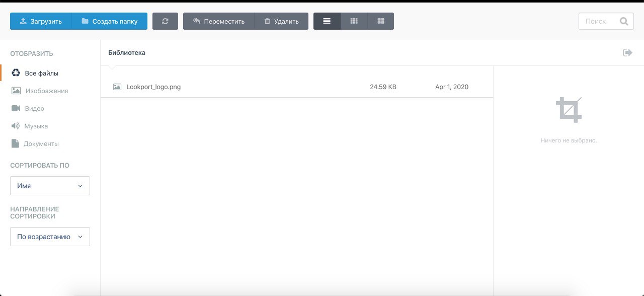Toggle the sidebar panel arrow icon
644x296 pixels.
pyautogui.click(x=627, y=52)
